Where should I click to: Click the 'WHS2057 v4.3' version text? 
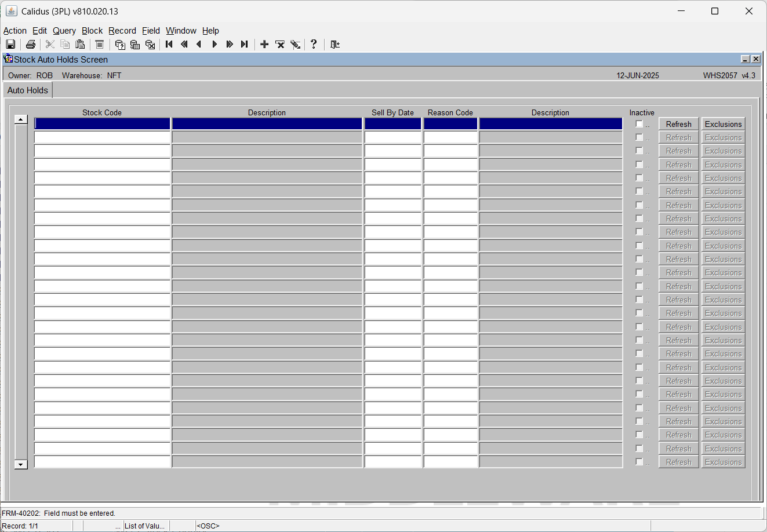729,75
